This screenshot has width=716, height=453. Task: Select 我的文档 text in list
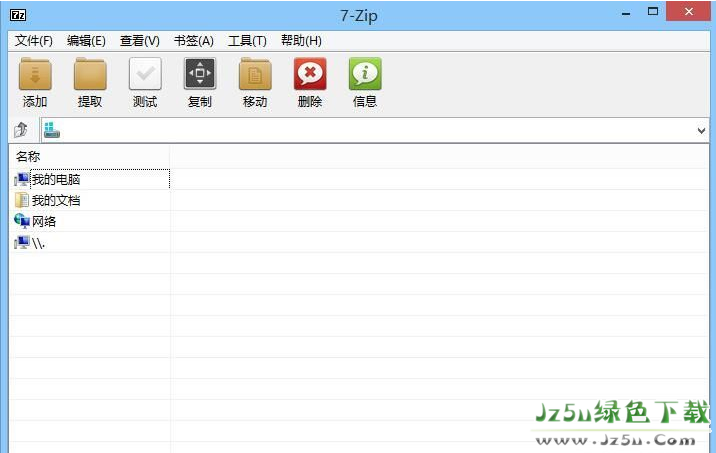(56, 200)
